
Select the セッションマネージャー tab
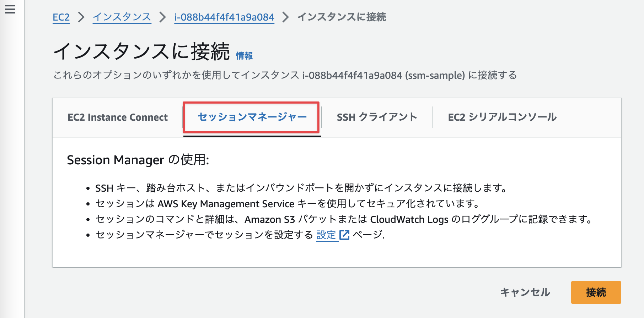[x=252, y=117]
